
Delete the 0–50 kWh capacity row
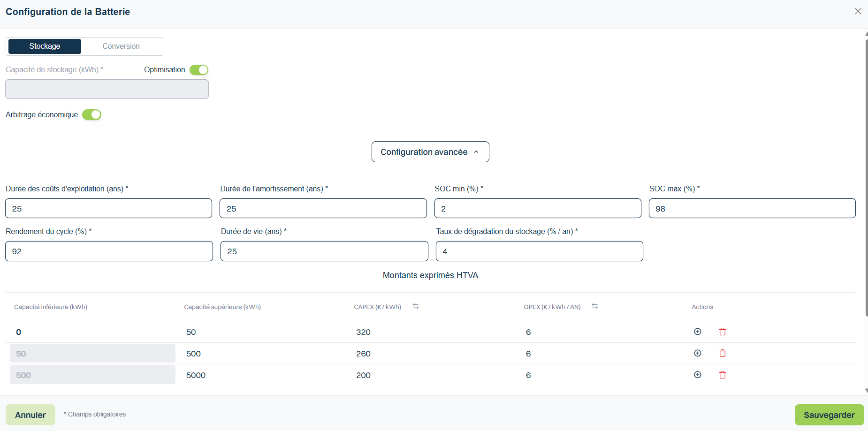[x=723, y=332]
